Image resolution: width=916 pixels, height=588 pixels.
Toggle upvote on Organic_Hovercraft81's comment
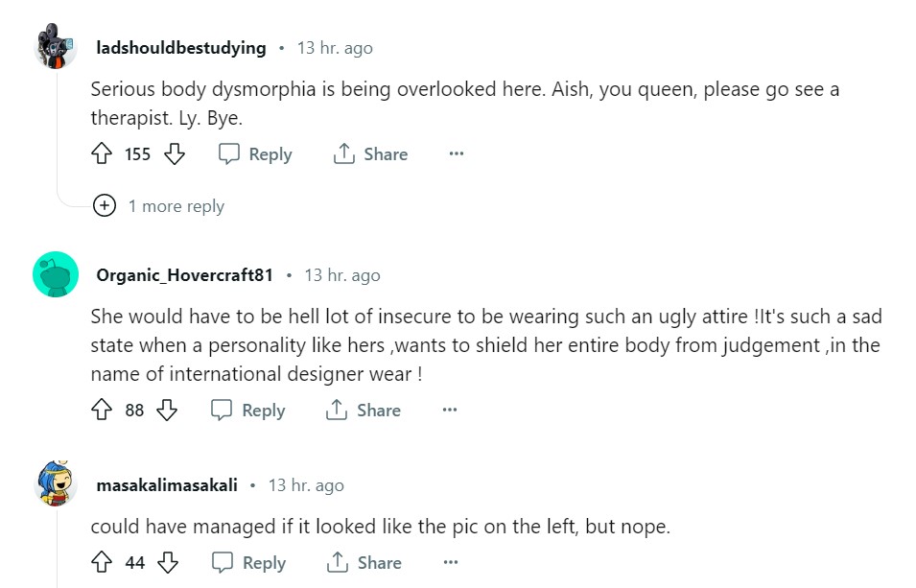coord(100,410)
